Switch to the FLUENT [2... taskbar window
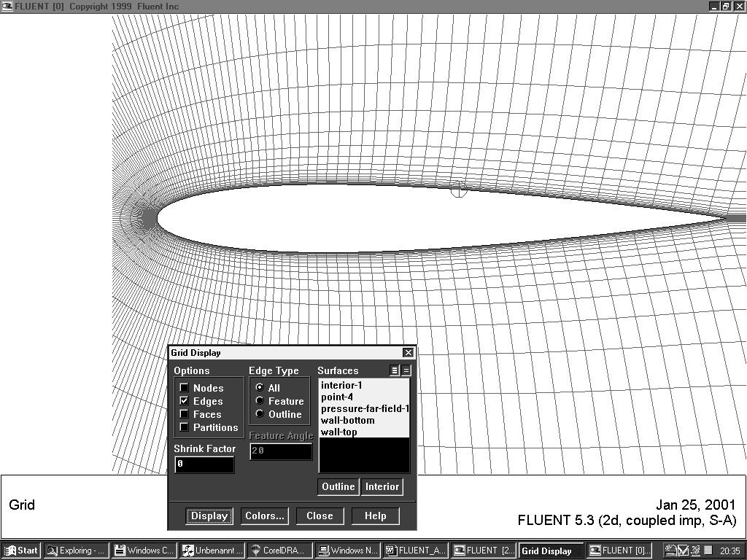The height and width of the screenshot is (560, 747). [484, 551]
